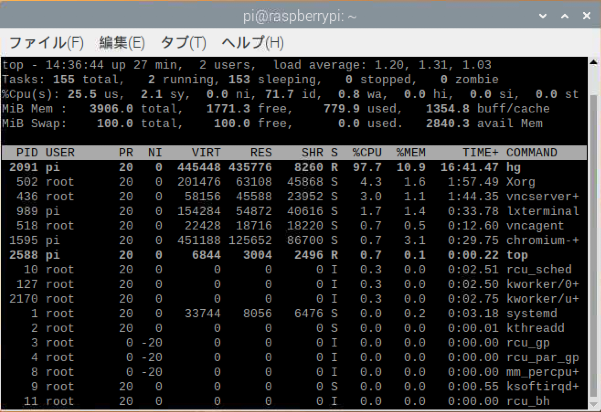
Task: Click the PID column header
Action: point(26,153)
